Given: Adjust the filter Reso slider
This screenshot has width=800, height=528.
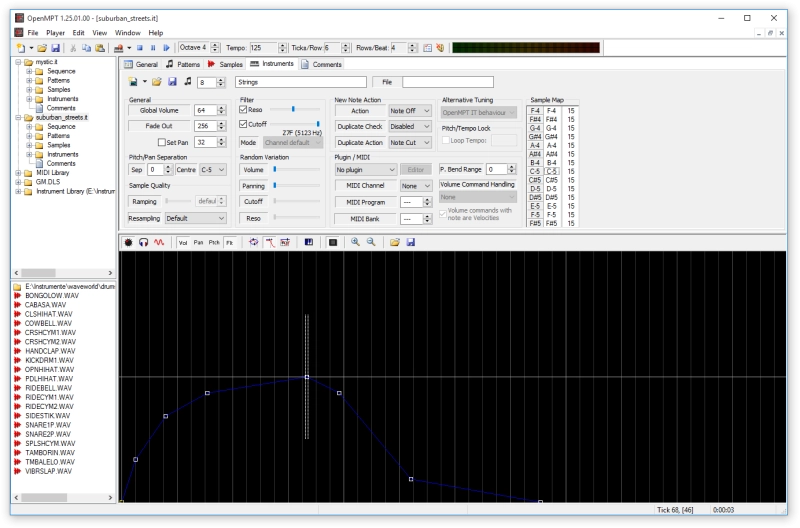Looking at the screenshot, I should pyautogui.click(x=295, y=109).
